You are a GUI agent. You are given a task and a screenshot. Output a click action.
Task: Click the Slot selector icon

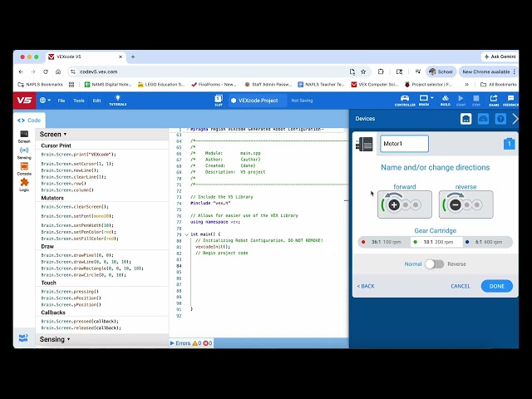pos(219,100)
